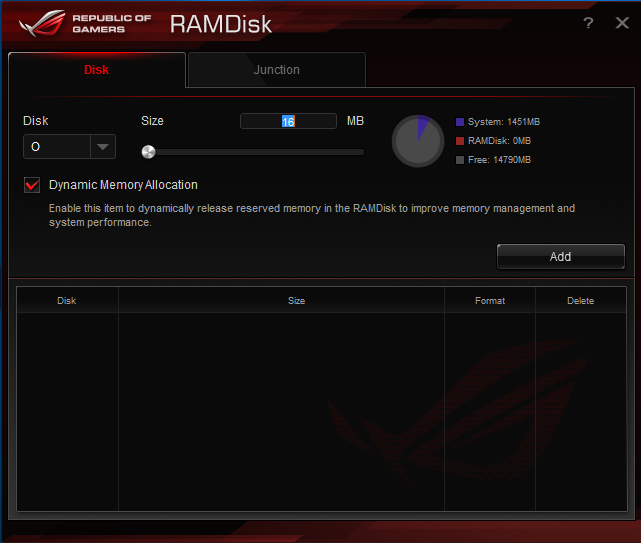Image resolution: width=641 pixels, height=543 pixels.
Task: Click the 'System: 1451MB' text
Action: pyautogui.click(x=504, y=122)
